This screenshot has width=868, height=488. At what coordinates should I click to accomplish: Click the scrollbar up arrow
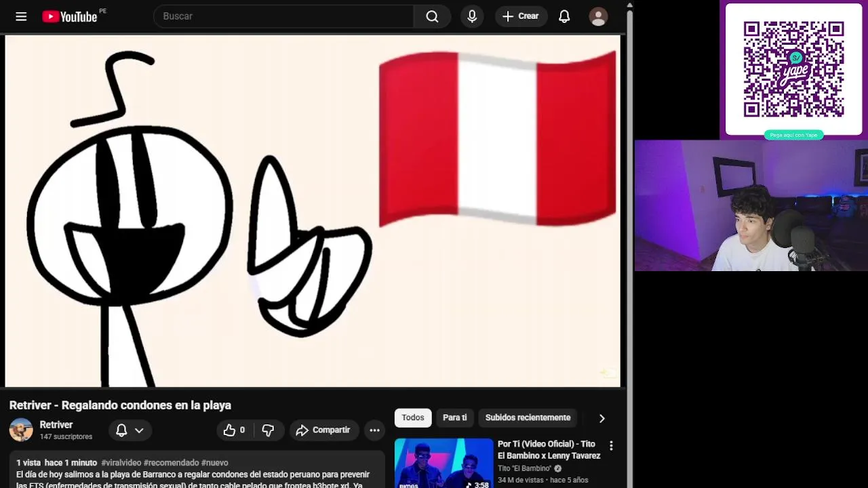tap(629, 5)
